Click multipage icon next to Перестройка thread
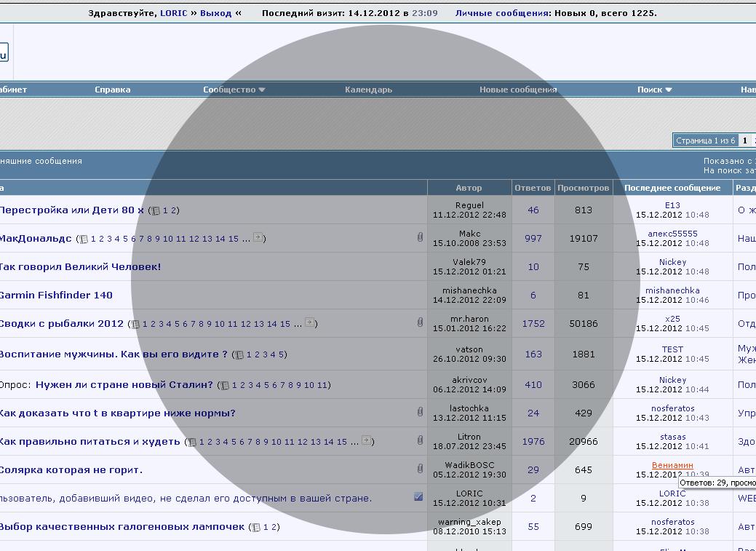This screenshot has width=756, height=551. (155, 210)
